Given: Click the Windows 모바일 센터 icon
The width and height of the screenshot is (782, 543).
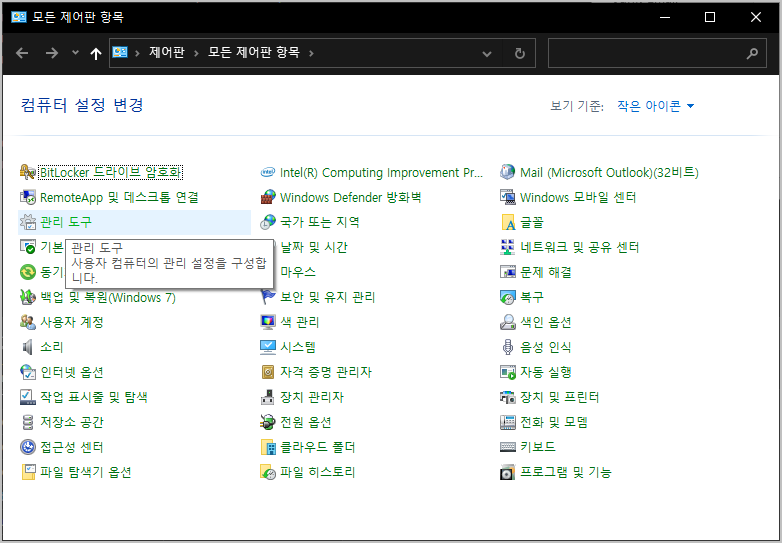Looking at the screenshot, I should tap(507, 197).
